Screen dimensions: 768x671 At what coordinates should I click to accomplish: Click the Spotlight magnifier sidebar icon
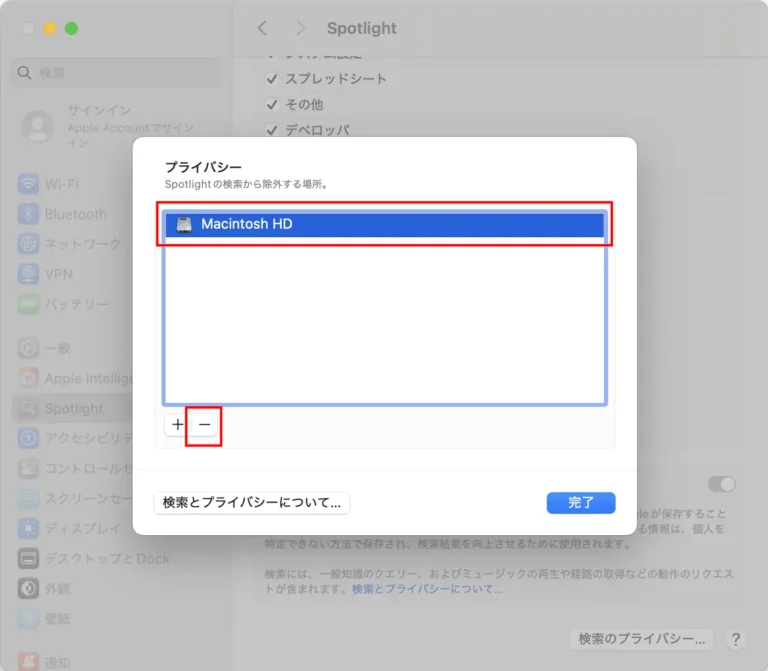28,408
